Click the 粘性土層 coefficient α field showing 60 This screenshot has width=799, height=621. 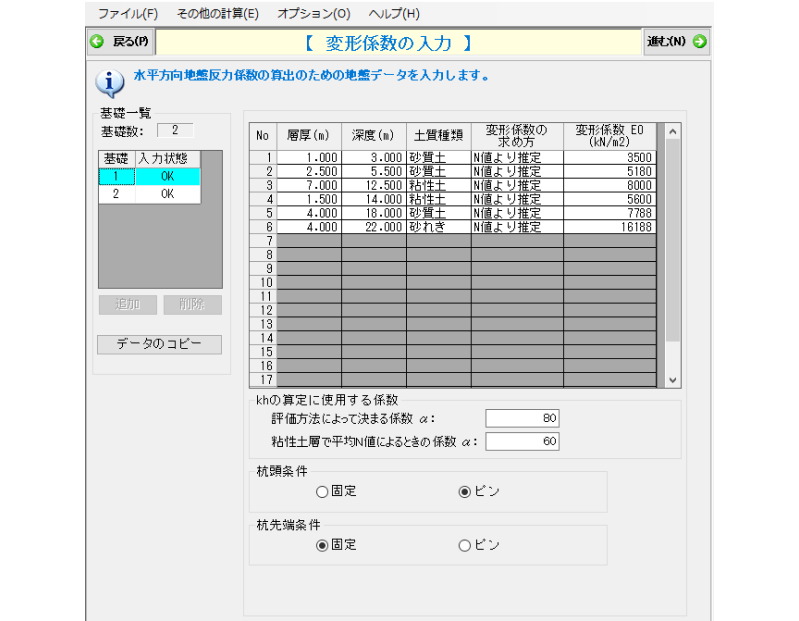[522, 441]
